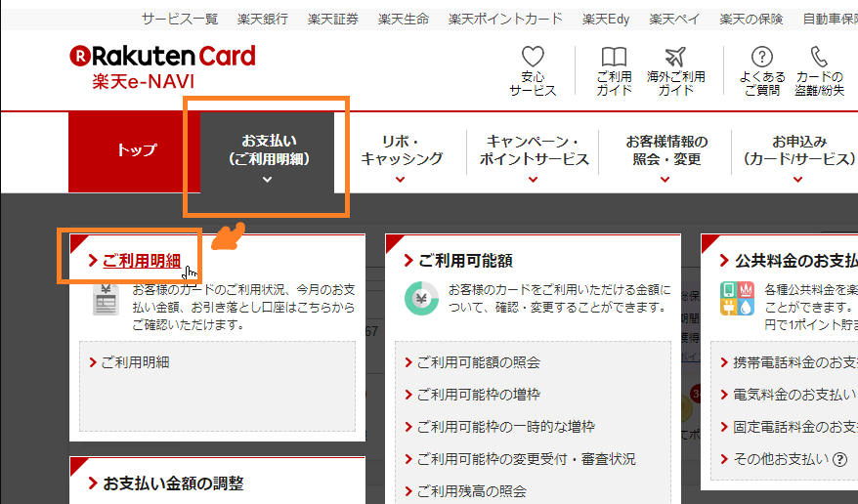Expand chevron under お客様情報の照会・変更
The width and height of the screenshot is (858, 504).
point(665,180)
